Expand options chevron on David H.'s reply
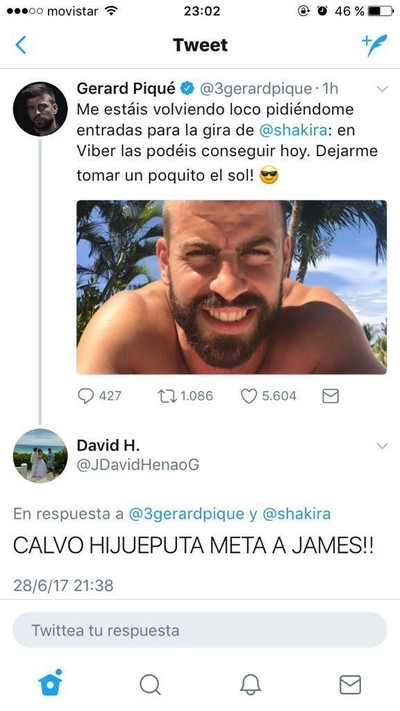Screen dimensions: 400x711 coord(382,446)
